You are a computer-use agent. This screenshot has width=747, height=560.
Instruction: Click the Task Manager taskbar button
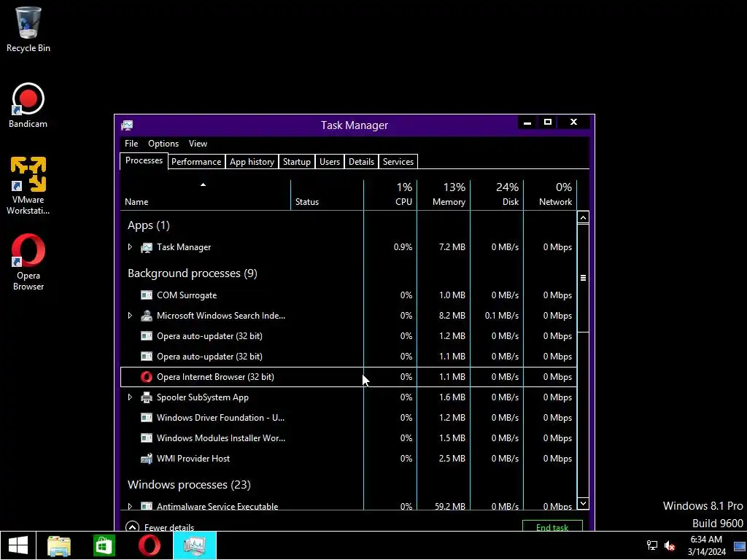pos(194,545)
